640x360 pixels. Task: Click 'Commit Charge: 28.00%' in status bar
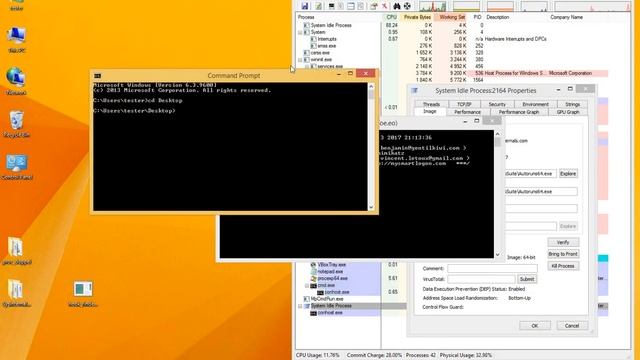(374, 355)
